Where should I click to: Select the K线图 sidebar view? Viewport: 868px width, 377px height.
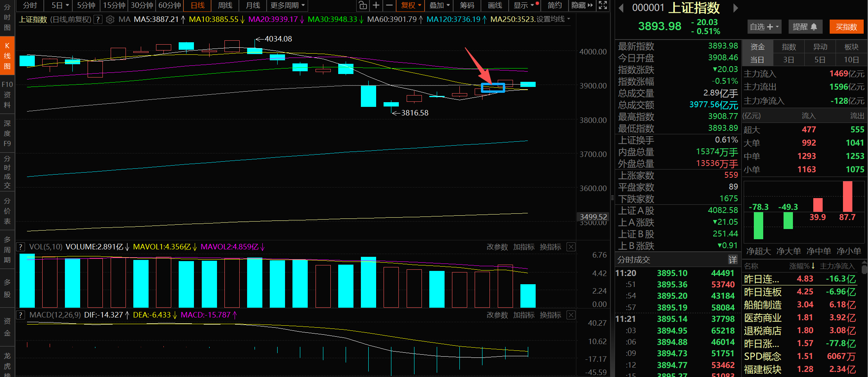click(x=7, y=56)
